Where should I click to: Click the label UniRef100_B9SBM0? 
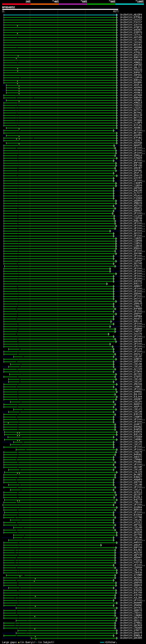131,82
